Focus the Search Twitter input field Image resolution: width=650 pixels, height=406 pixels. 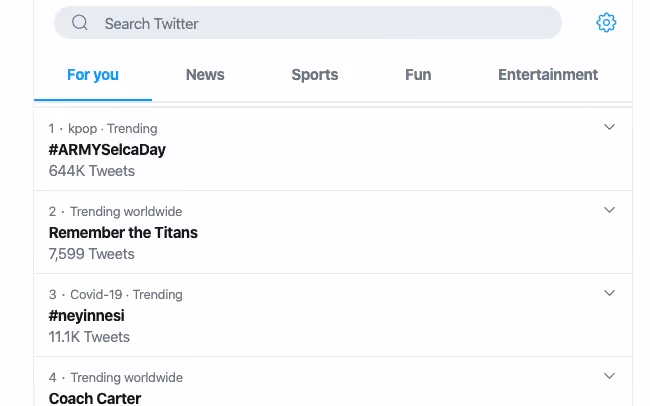pos(308,23)
